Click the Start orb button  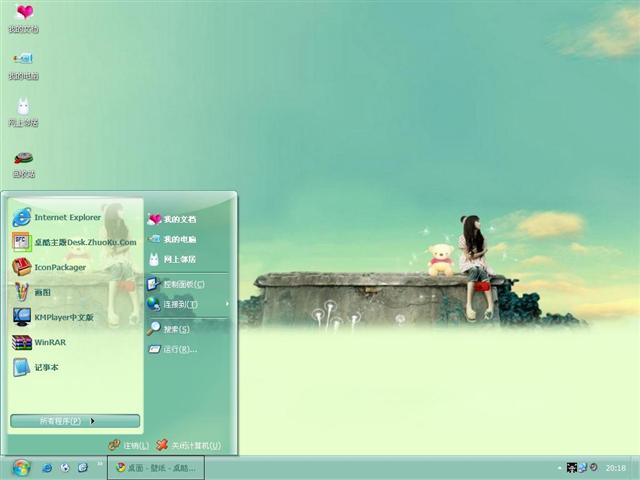pos(21,468)
